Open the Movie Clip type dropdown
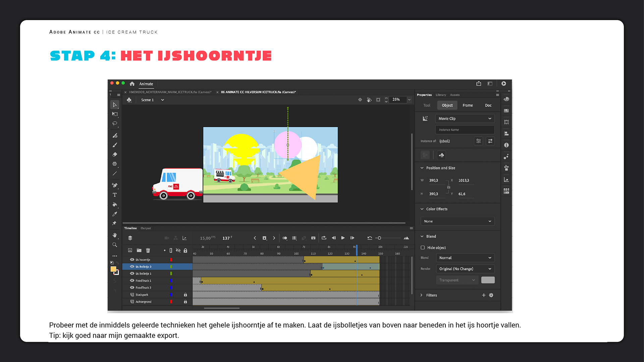The image size is (644, 362). pos(465,119)
